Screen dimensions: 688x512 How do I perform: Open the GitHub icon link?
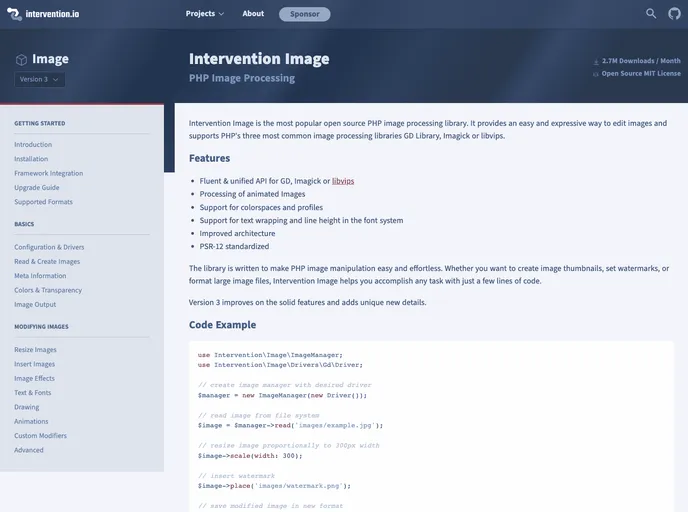[674, 14]
